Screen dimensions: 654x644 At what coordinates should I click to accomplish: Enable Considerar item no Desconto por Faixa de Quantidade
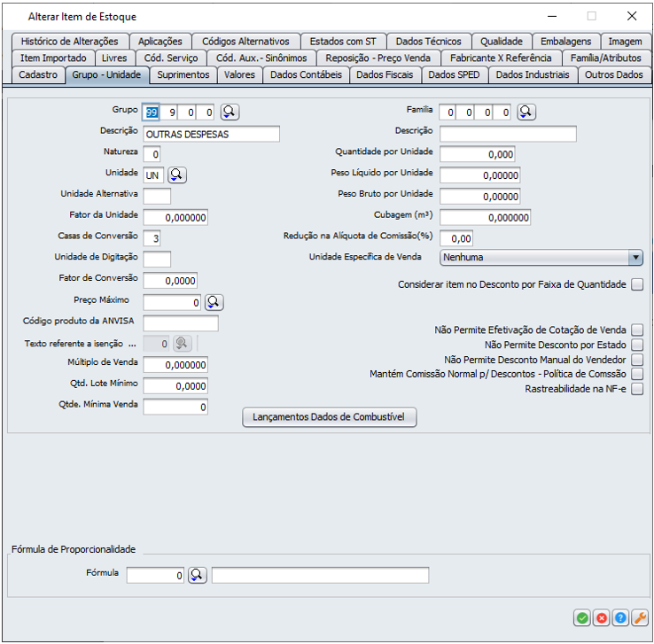pos(637,284)
